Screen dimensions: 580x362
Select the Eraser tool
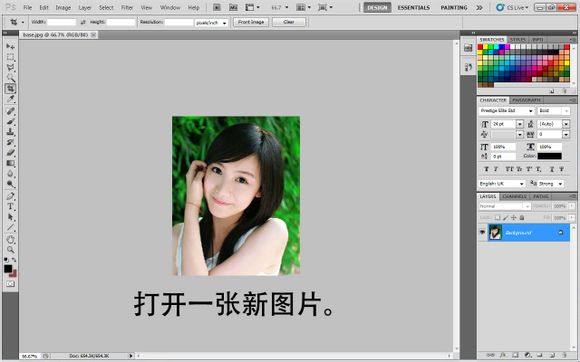10,152
